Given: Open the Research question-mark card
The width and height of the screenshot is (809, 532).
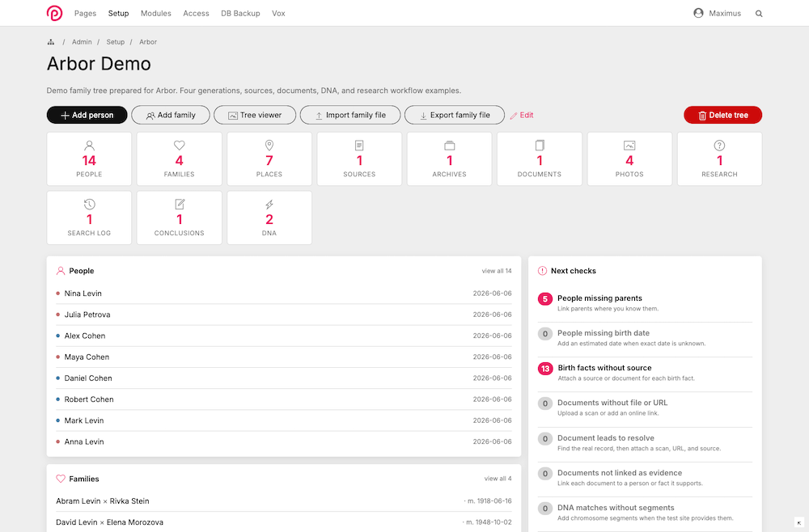Looking at the screenshot, I should [x=719, y=158].
